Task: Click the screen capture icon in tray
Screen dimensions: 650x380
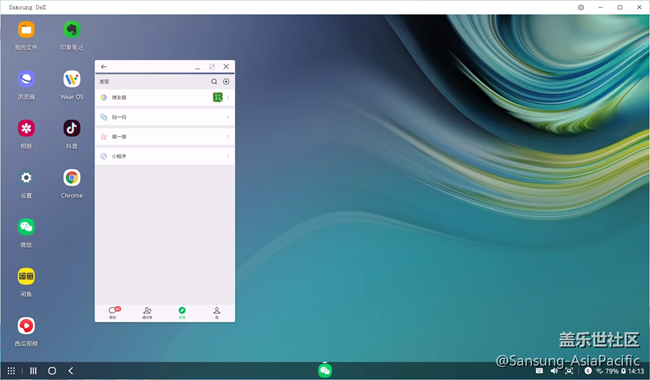Action: click(x=570, y=371)
